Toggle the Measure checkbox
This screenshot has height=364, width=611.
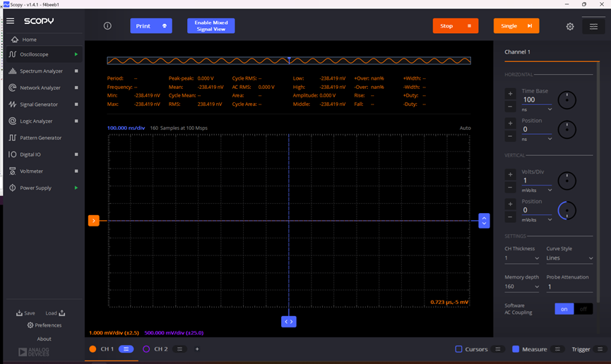(x=516, y=349)
